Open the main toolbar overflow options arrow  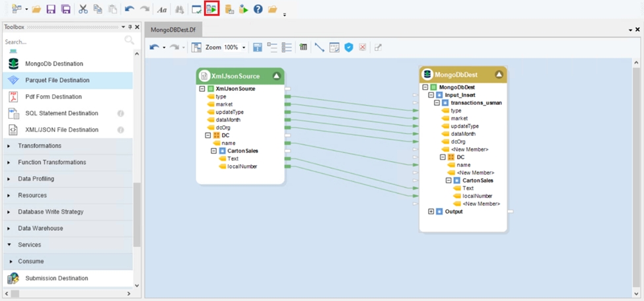click(x=284, y=15)
